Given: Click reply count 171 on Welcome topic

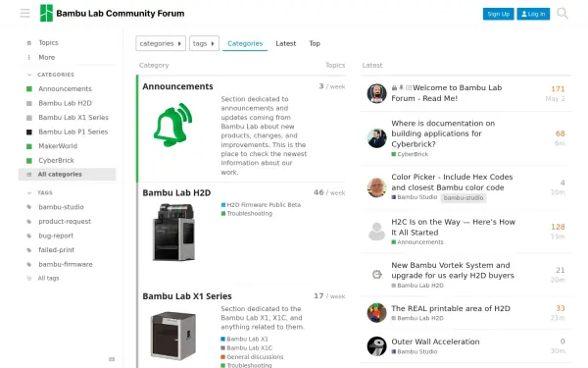Looking at the screenshot, I should click(x=558, y=89).
